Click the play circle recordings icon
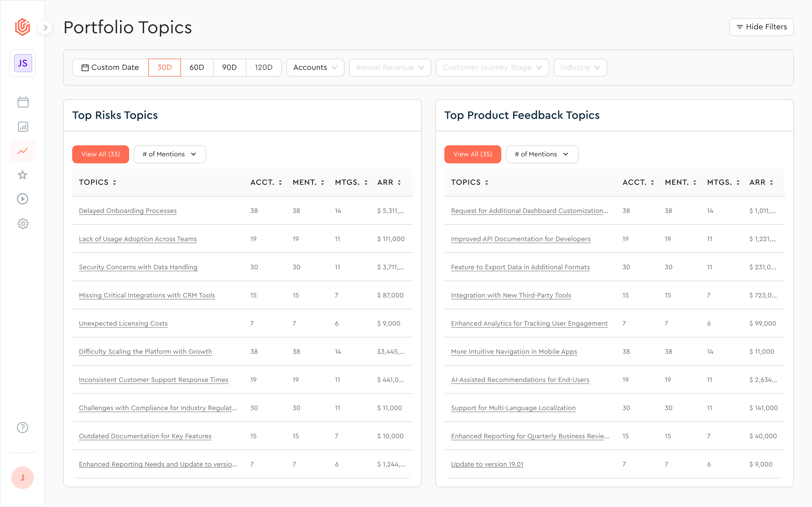Screen dimensions: 812x507 pos(23,199)
